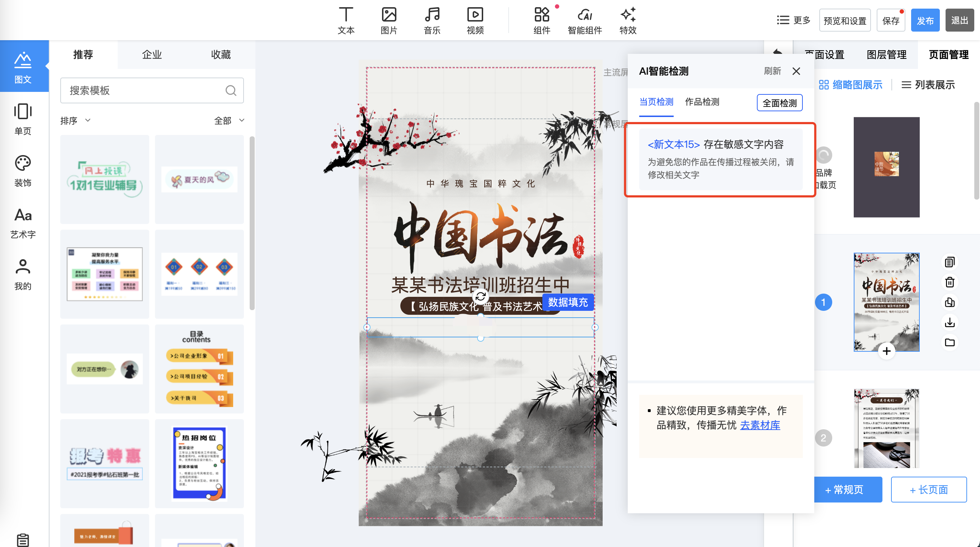Open the 视频 video tool
980x547 pixels.
coord(475,20)
